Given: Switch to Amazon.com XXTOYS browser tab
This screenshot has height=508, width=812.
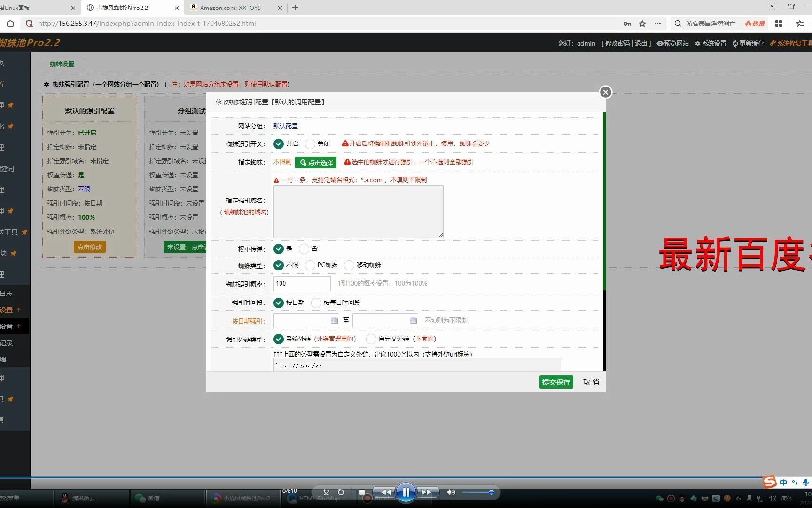Looking at the screenshot, I should coord(230,8).
